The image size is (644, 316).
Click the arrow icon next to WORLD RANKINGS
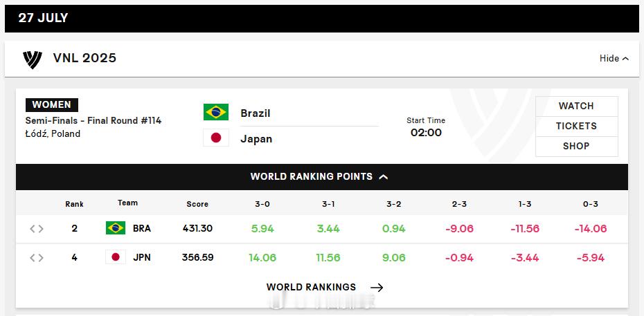[377, 288]
